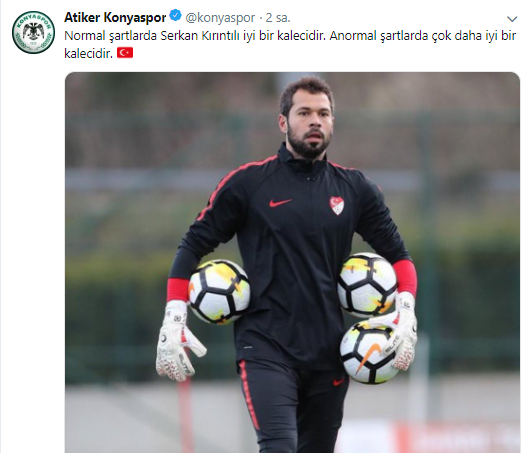Screen dimensions: 529x453
Task: Open the Konyaspor profile avatar
Action: (33, 32)
